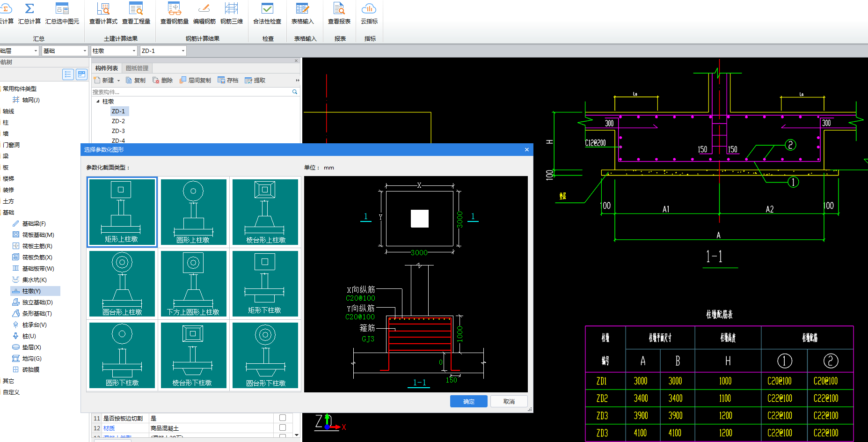Open the 梁 category in navigation

(6, 156)
